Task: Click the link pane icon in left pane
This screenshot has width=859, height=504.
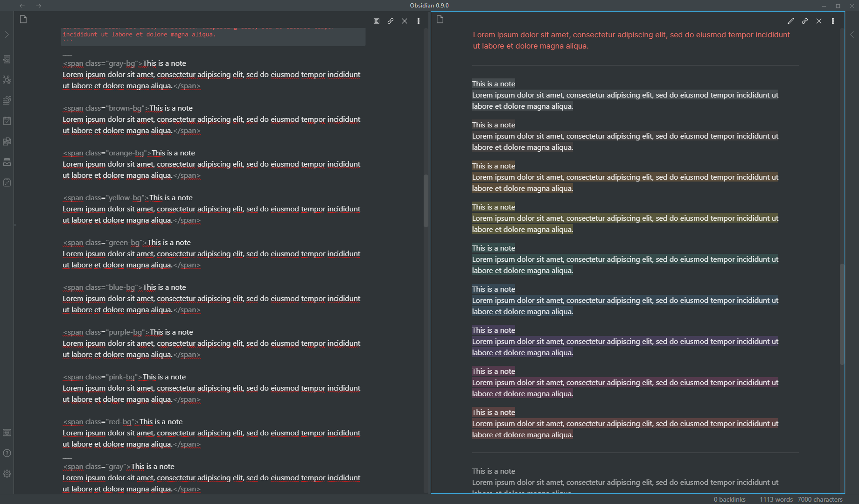Action: point(391,21)
